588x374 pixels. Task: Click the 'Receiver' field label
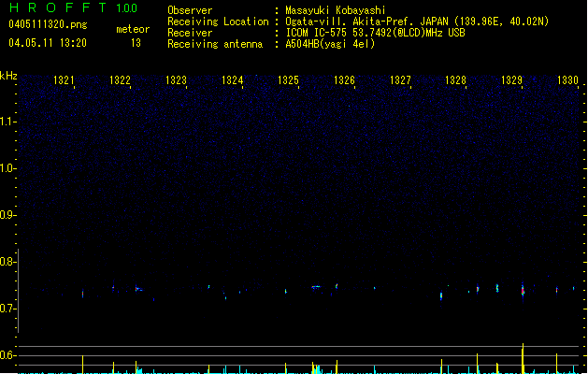pos(190,33)
